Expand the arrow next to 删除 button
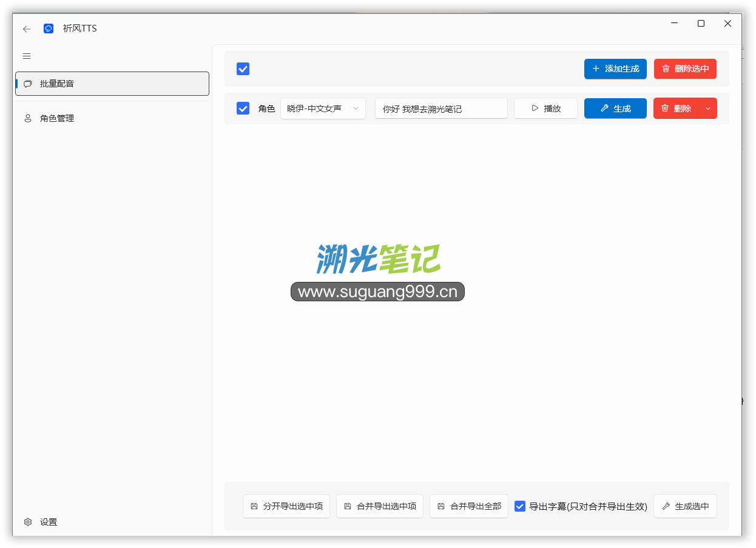Image resolution: width=756 pixels, height=548 pixels. click(708, 109)
